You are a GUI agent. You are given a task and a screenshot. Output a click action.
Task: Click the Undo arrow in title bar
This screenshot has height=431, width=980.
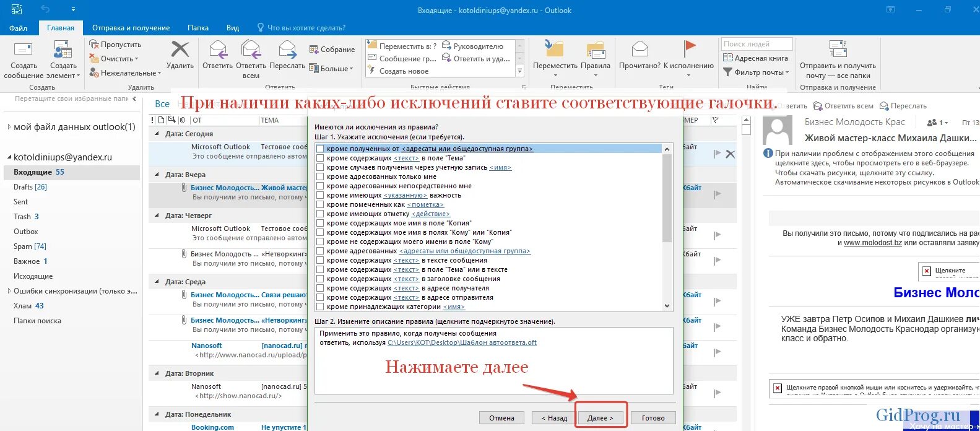click(x=45, y=9)
